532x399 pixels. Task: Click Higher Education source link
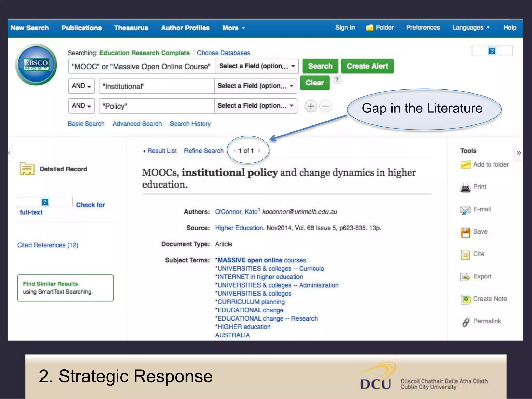coord(239,228)
